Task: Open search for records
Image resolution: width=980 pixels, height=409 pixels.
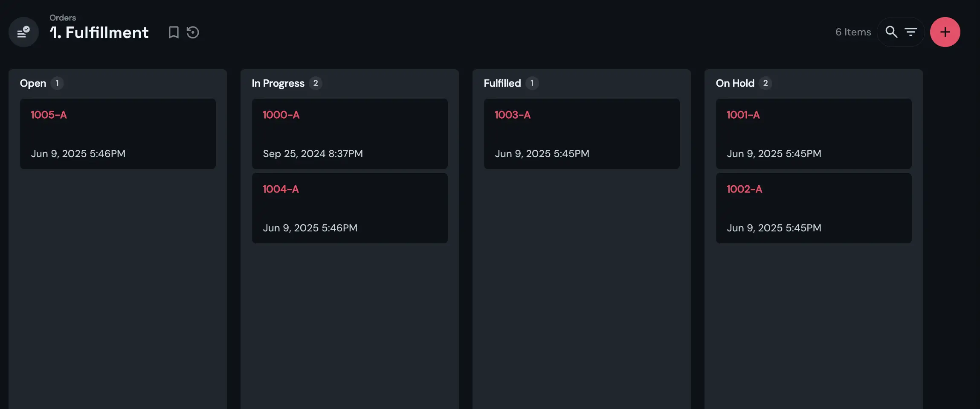Action: click(891, 32)
